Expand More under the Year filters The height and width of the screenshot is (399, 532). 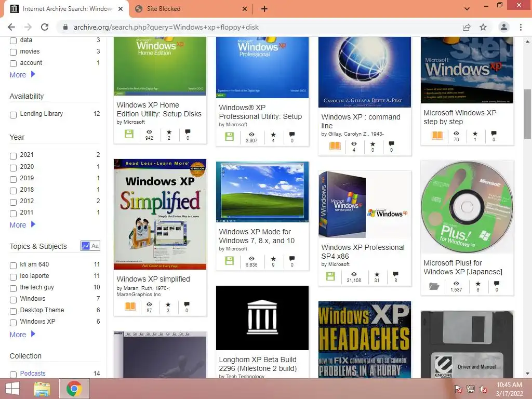22,225
